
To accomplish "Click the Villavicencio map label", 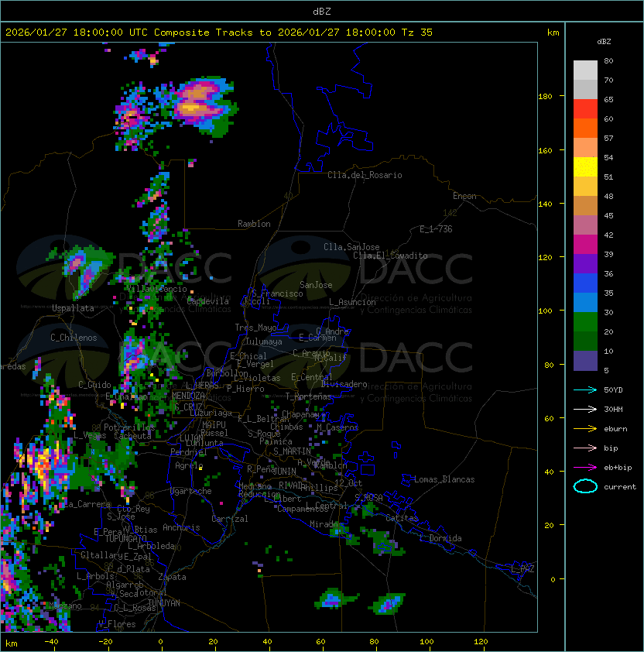I will (157, 289).
